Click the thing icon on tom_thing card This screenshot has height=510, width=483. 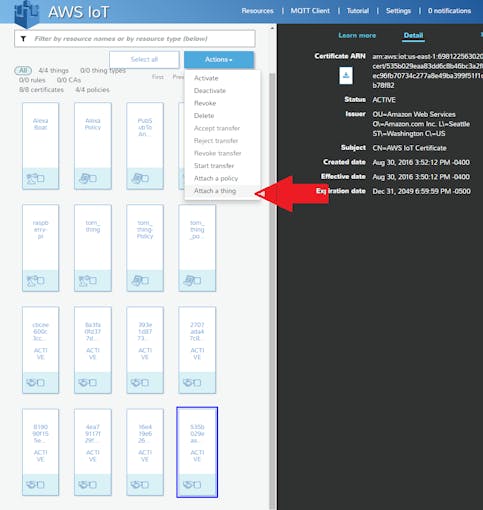tap(84, 281)
